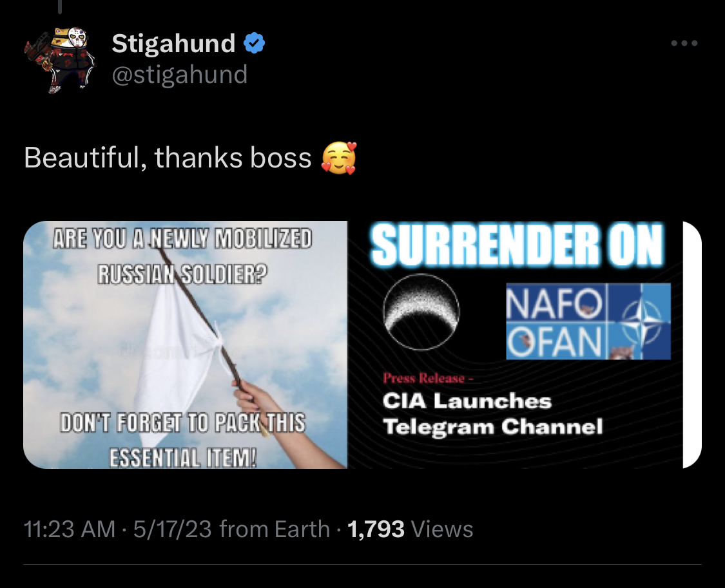The height and width of the screenshot is (588, 725).
Task: Click the from Earth location label
Action: (x=275, y=529)
